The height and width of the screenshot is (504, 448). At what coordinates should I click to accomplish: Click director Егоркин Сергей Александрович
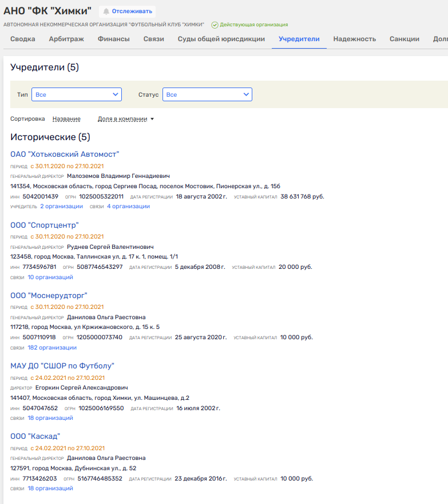click(x=82, y=388)
